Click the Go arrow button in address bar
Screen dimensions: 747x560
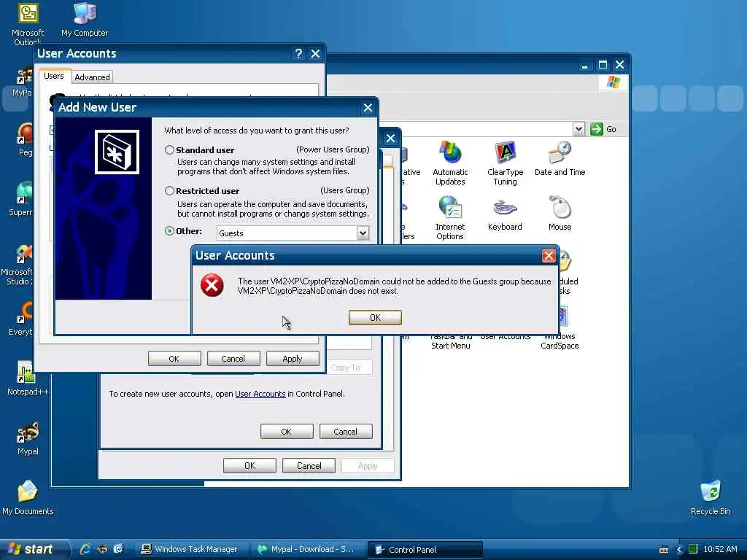[x=597, y=129]
